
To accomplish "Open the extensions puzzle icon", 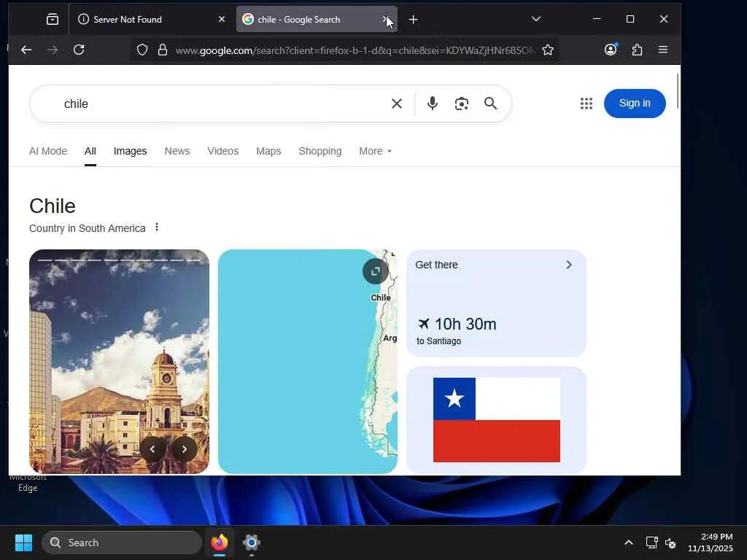I will [x=637, y=50].
